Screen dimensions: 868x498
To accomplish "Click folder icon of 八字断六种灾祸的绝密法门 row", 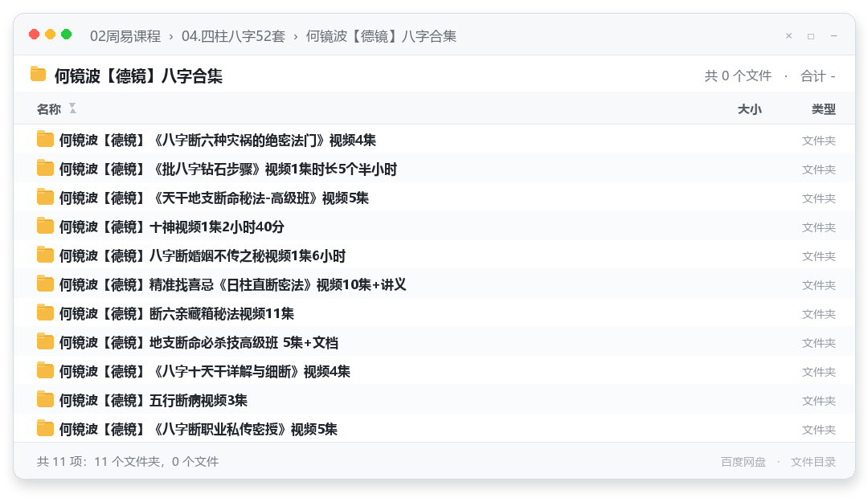I will pyautogui.click(x=45, y=140).
